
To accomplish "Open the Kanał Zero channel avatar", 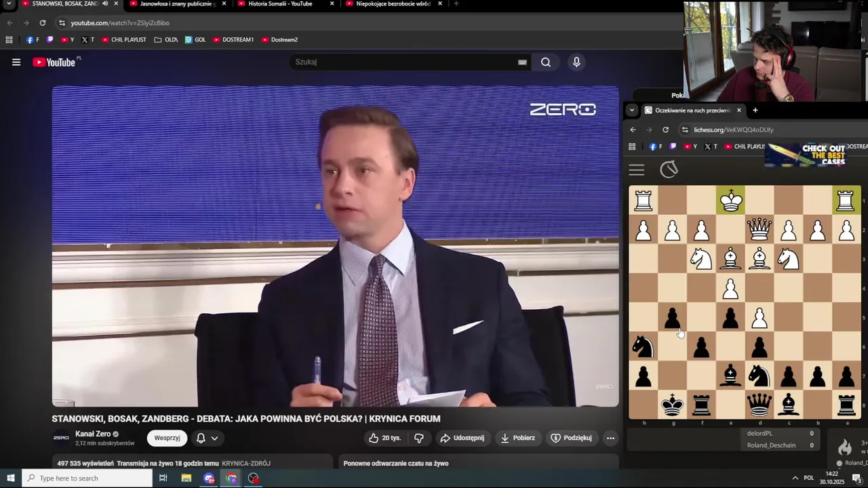I will click(x=61, y=438).
